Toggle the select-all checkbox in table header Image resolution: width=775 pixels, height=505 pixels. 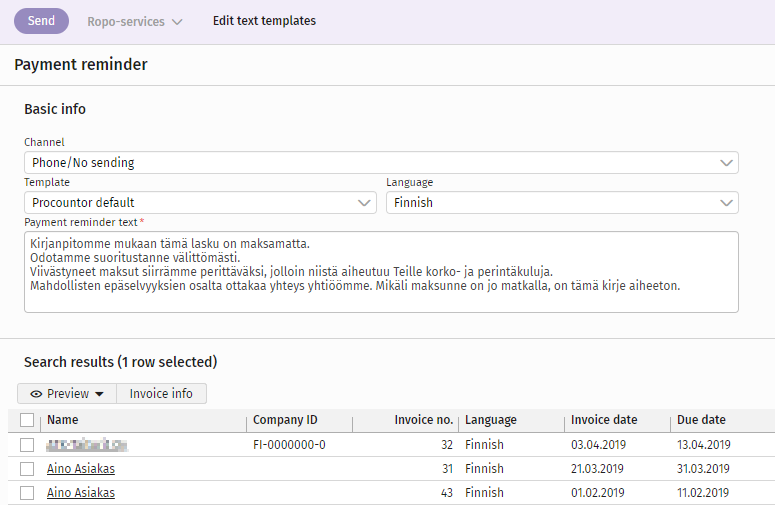coord(27,420)
